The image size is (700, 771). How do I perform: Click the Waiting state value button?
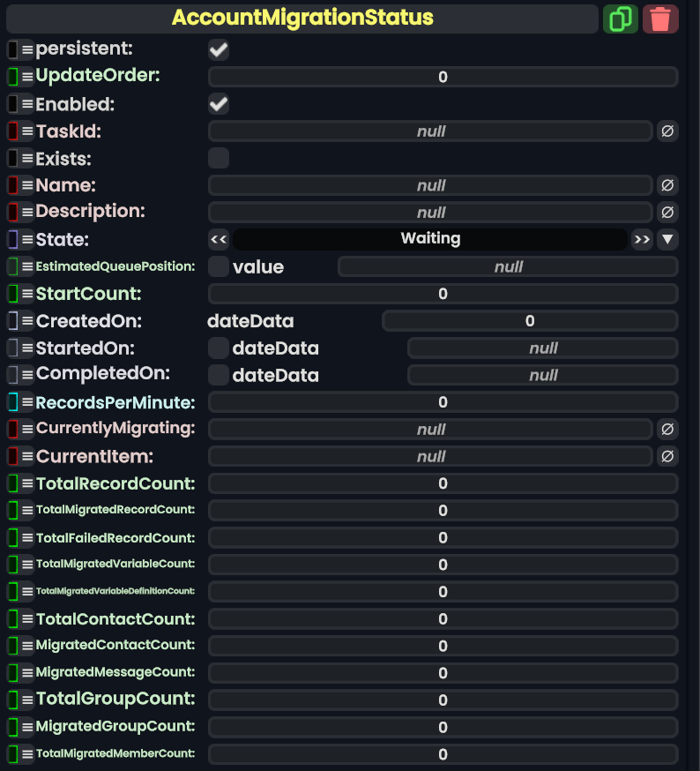430,239
